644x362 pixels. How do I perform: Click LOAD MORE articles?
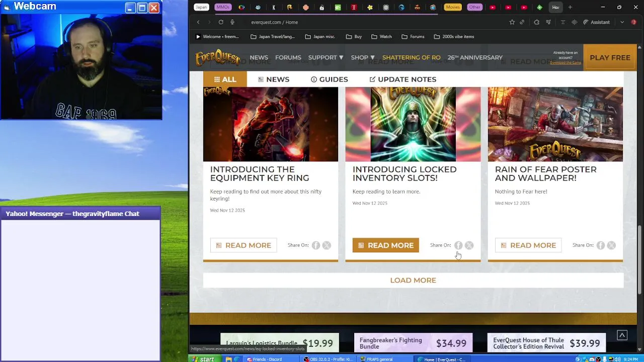(413, 280)
